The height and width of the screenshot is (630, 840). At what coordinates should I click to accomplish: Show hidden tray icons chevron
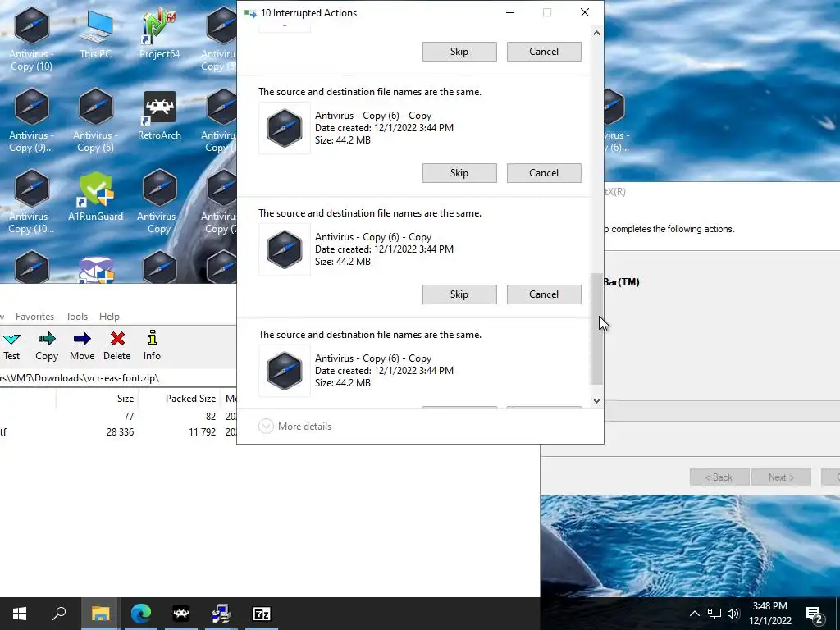pos(694,614)
